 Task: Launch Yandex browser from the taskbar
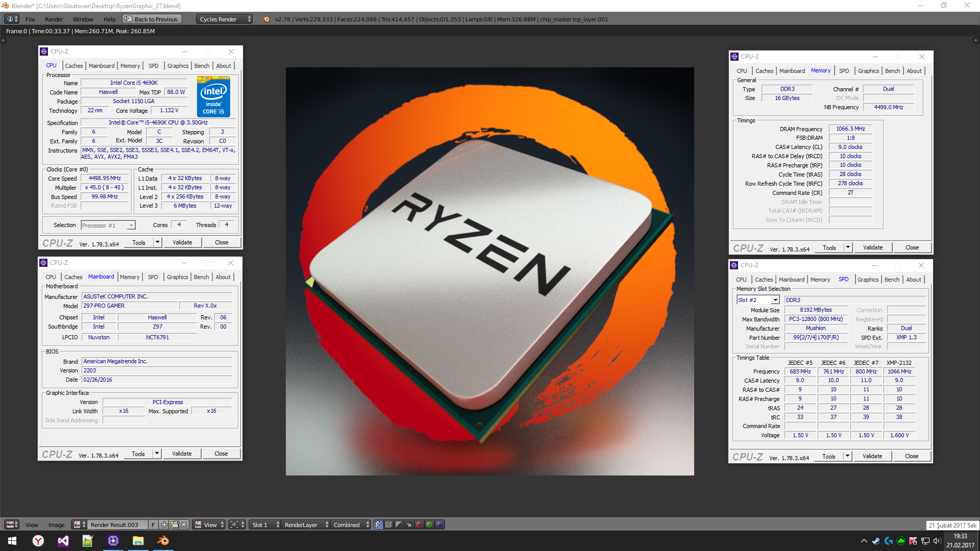pyautogui.click(x=38, y=541)
